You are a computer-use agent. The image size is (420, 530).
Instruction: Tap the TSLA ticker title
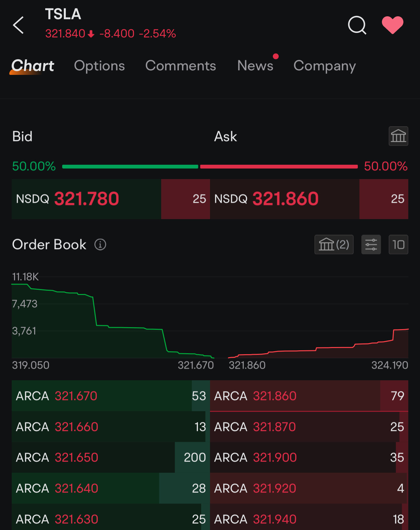tap(63, 14)
